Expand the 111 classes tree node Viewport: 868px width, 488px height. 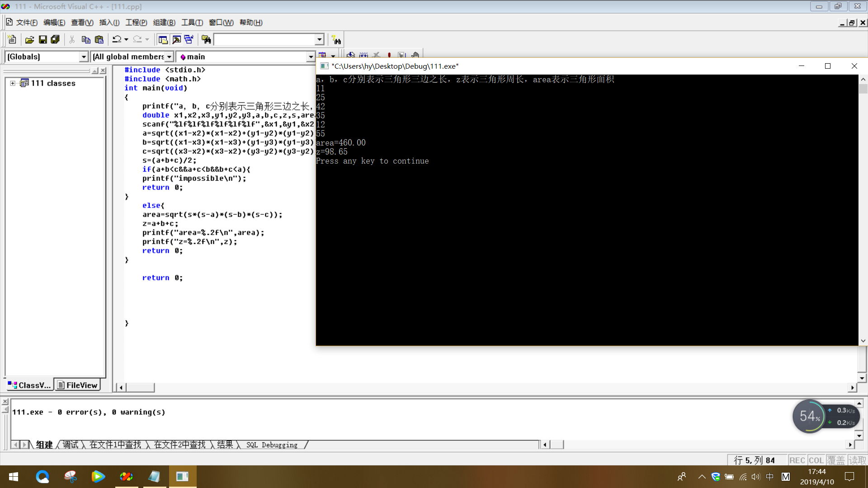13,83
